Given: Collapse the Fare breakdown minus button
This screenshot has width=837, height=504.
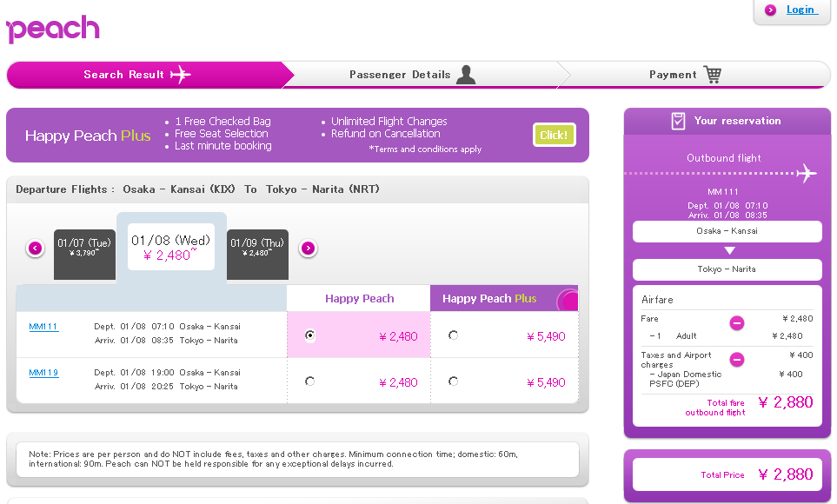Looking at the screenshot, I should point(737,323).
